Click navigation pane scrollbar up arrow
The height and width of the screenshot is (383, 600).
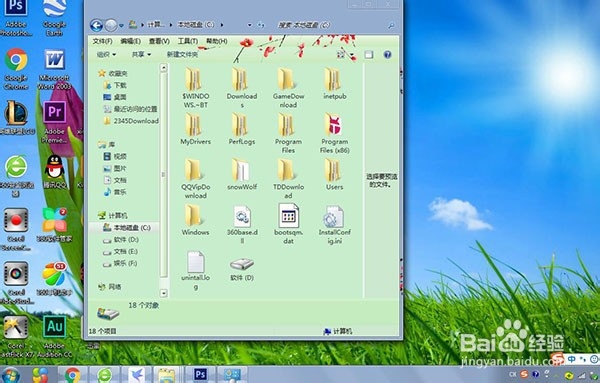click(164, 68)
